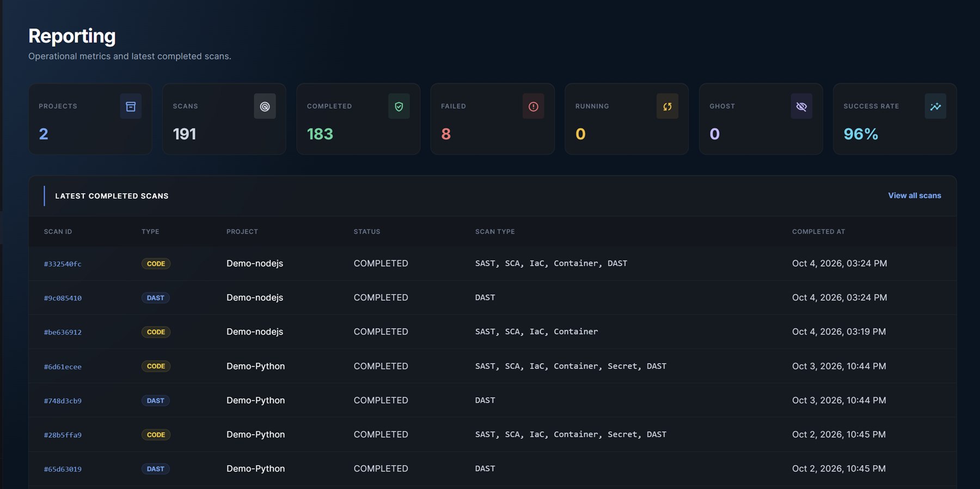Screen dimensions: 980x489
Task: Click the DAST badge for scan #9c085410
Action: click(155, 298)
